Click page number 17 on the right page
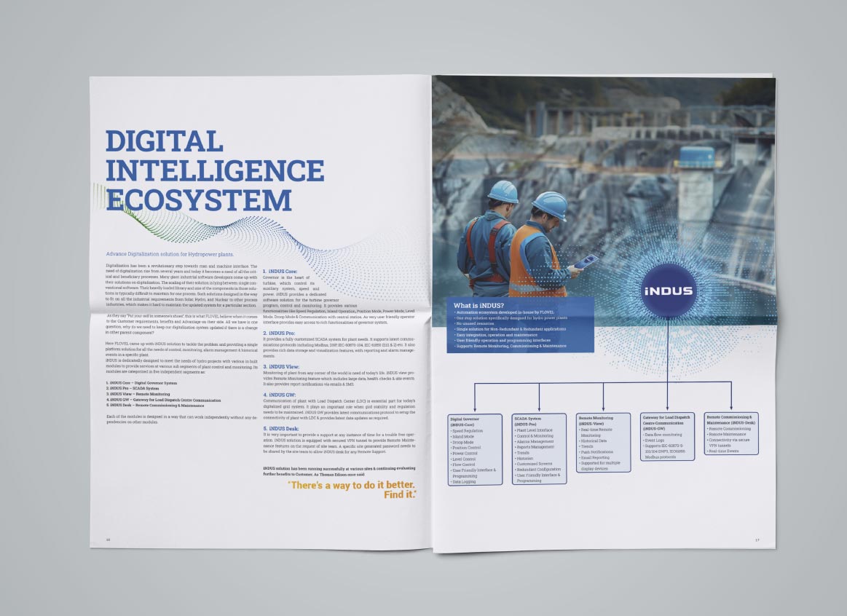 pyautogui.click(x=757, y=540)
